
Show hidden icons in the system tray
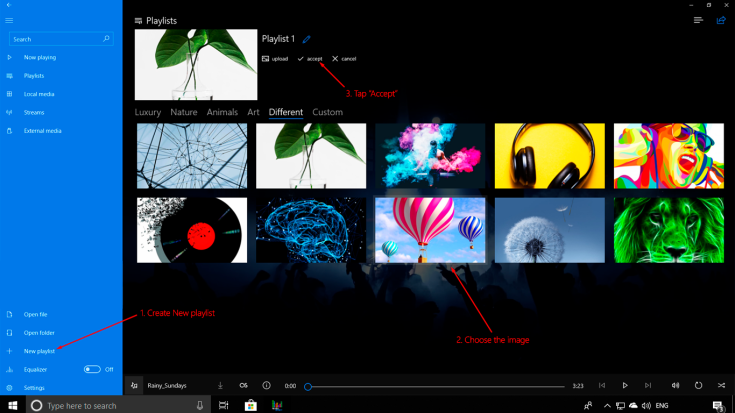(x=606, y=405)
